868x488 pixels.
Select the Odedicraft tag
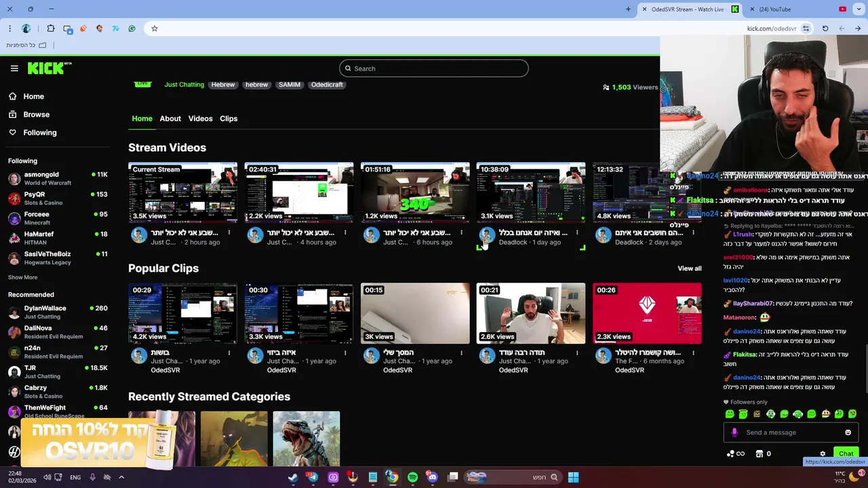tap(327, 85)
